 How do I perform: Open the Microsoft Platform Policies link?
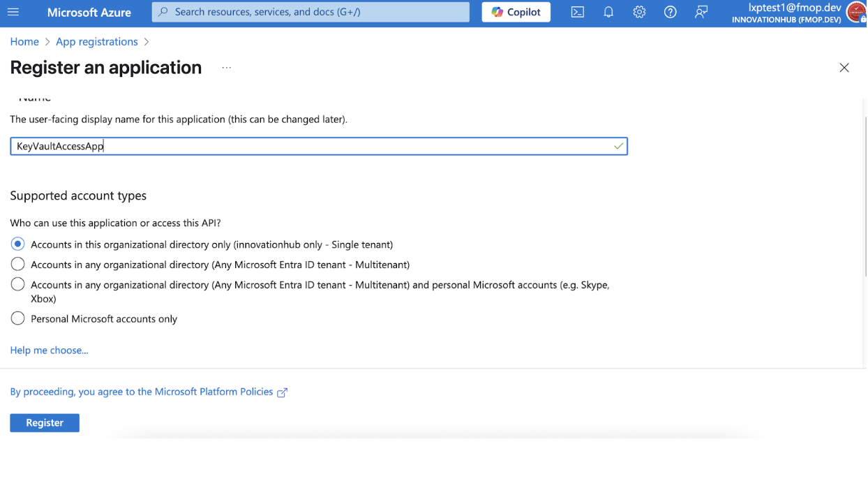point(142,392)
